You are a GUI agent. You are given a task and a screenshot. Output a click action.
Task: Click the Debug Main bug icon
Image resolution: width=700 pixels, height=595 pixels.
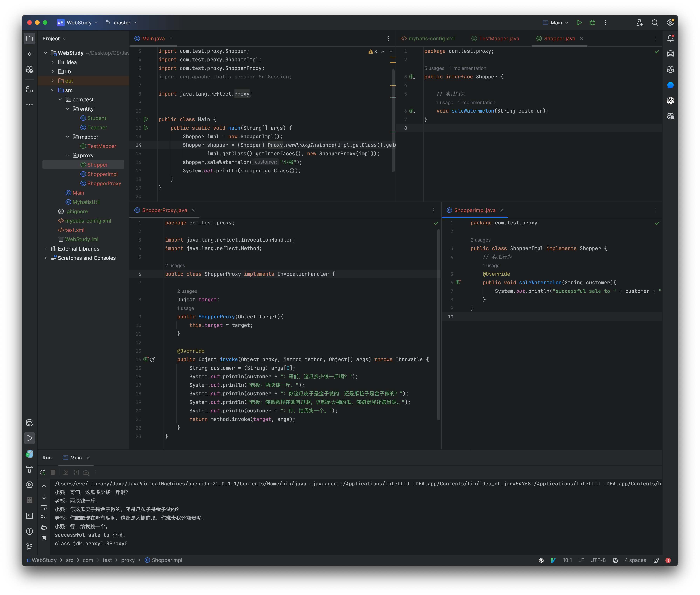coord(592,23)
